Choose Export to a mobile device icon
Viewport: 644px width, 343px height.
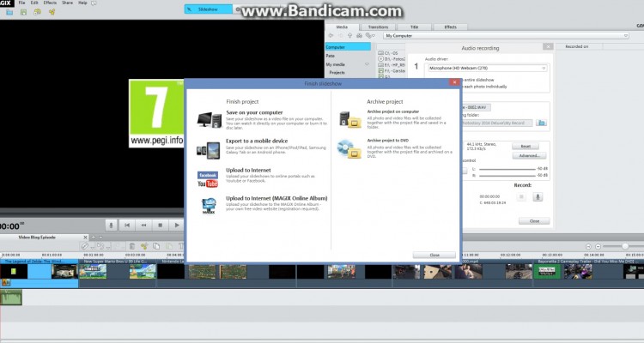209,150
